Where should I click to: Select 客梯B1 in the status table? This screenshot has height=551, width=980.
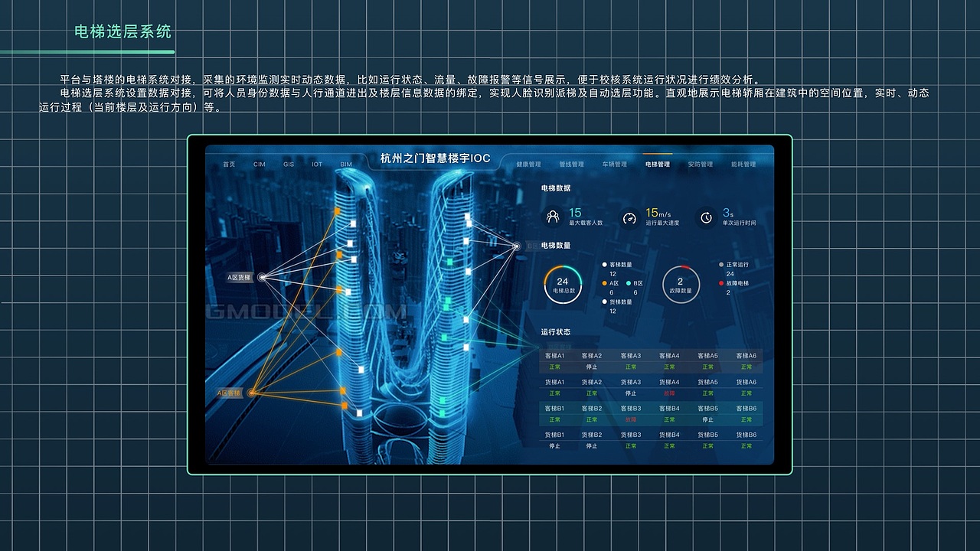click(x=554, y=409)
